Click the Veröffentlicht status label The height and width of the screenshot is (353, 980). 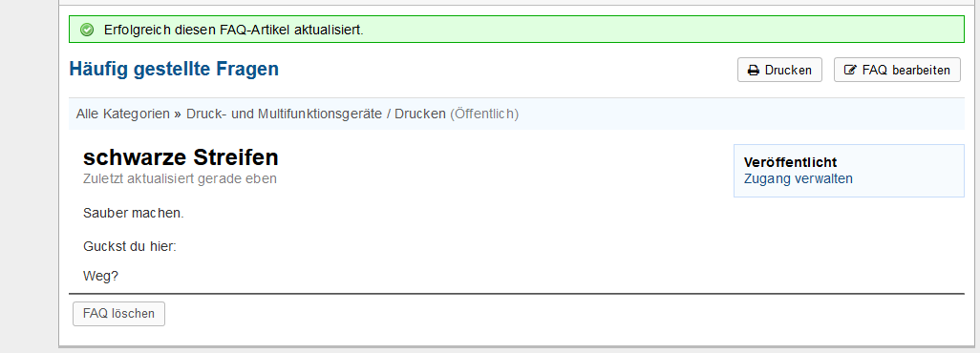tap(790, 162)
